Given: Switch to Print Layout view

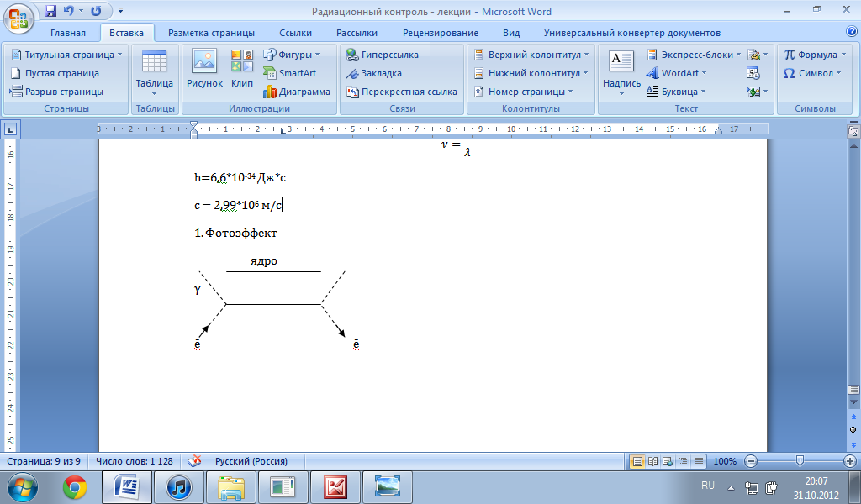Looking at the screenshot, I should [x=637, y=461].
